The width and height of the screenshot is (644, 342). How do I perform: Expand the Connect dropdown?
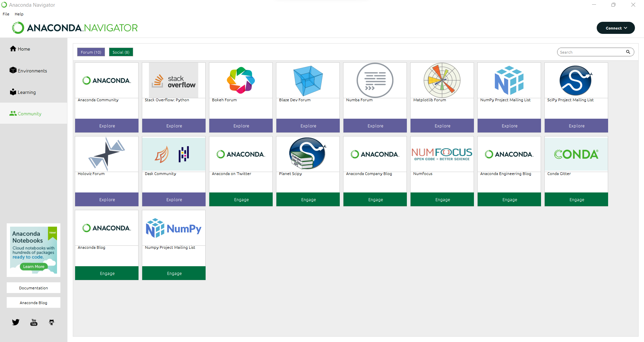point(615,28)
